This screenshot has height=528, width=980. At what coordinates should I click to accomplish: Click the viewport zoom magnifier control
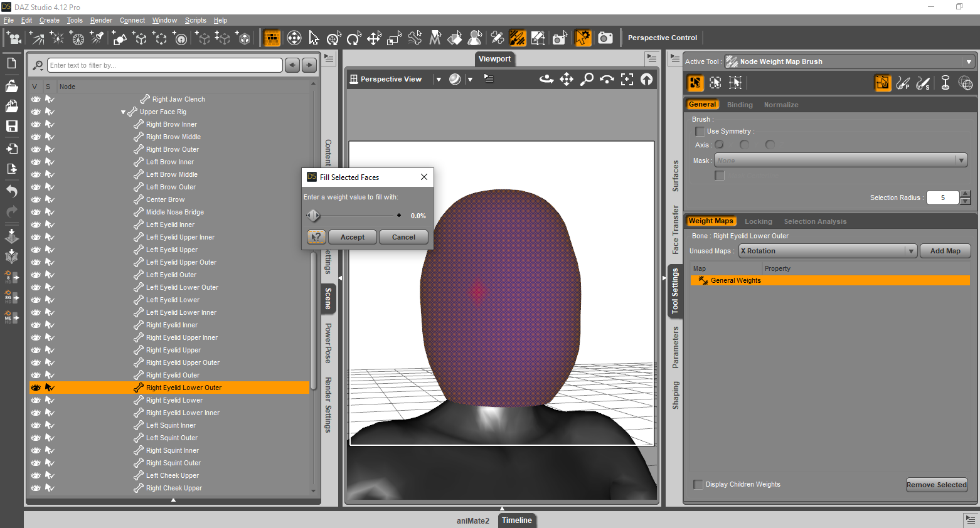click(x=587, y=79)
